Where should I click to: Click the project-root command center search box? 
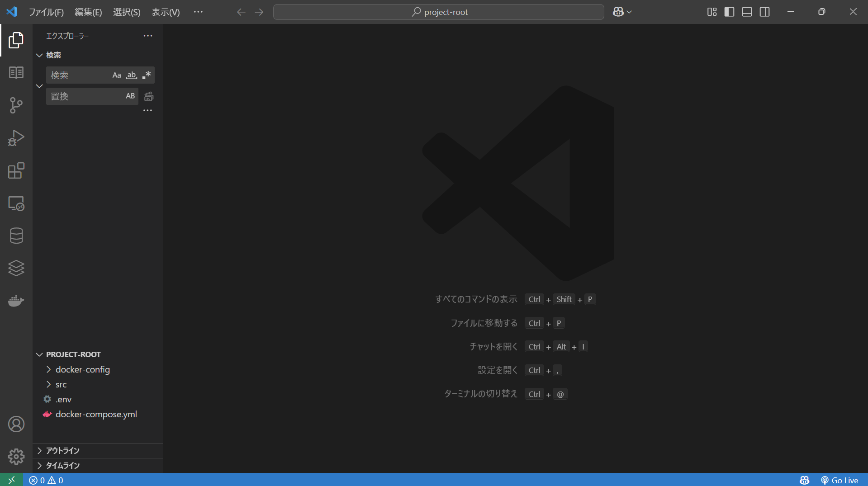point(439,12)
